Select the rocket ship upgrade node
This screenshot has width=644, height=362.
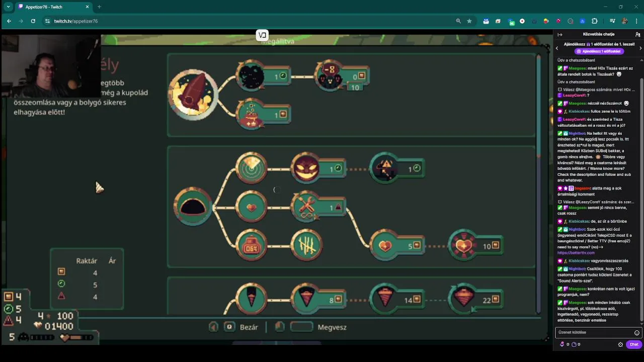(x=193, y=95)
